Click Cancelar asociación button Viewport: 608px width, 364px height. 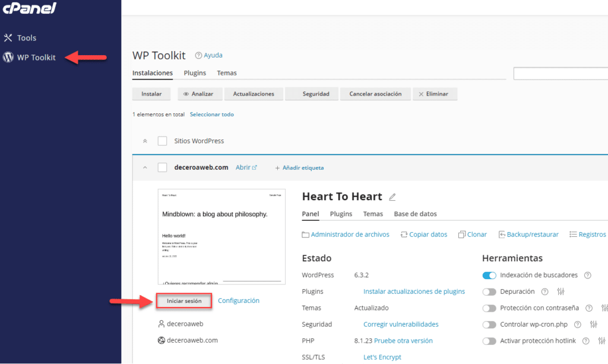(375, 94)
